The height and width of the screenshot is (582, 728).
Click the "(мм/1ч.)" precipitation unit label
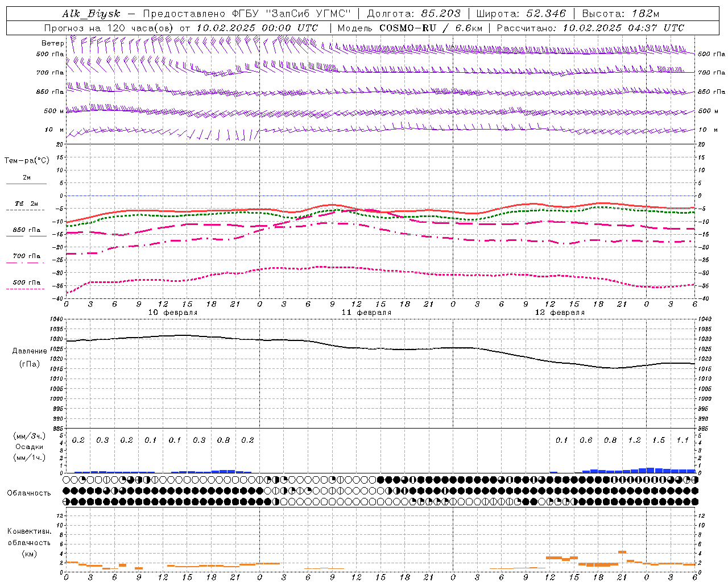point(30,458)
